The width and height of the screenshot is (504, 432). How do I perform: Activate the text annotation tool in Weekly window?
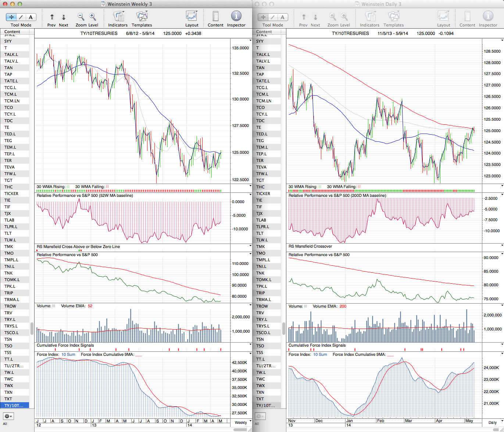[x=31, y=17]
